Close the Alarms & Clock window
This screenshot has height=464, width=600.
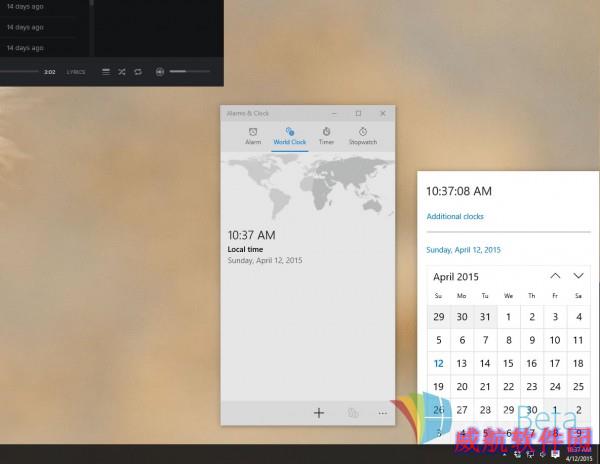point(383,113)
